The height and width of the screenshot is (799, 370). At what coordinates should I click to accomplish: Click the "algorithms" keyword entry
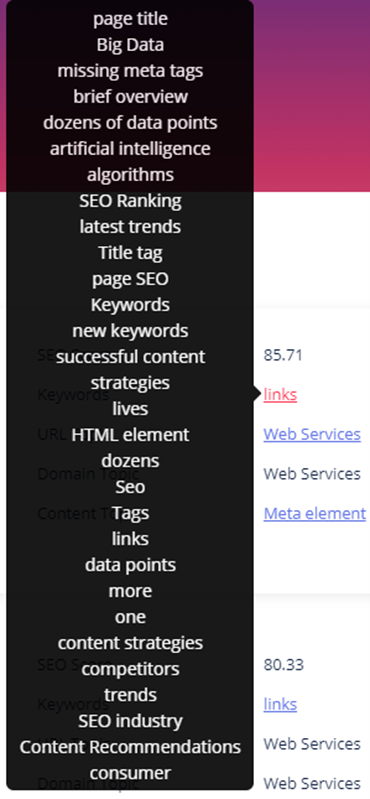coord(130,175)
